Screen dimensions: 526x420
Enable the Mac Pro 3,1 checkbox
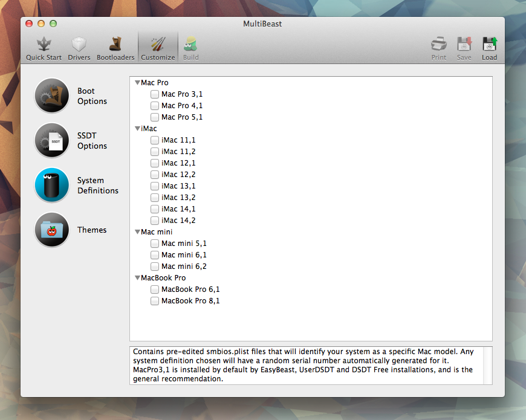point(155,94)
